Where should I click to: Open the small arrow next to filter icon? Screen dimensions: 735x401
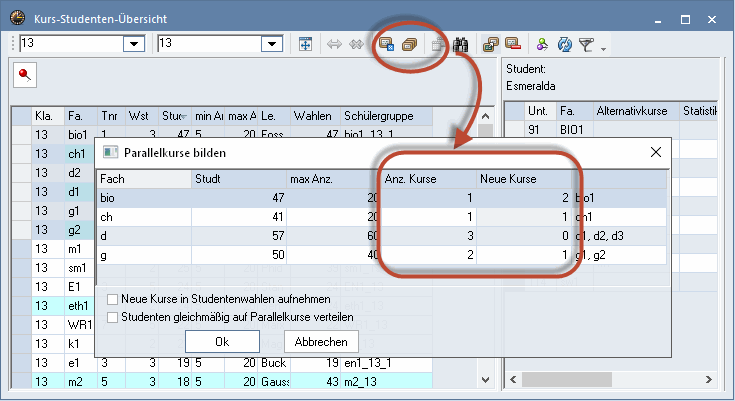coord(603,49)
